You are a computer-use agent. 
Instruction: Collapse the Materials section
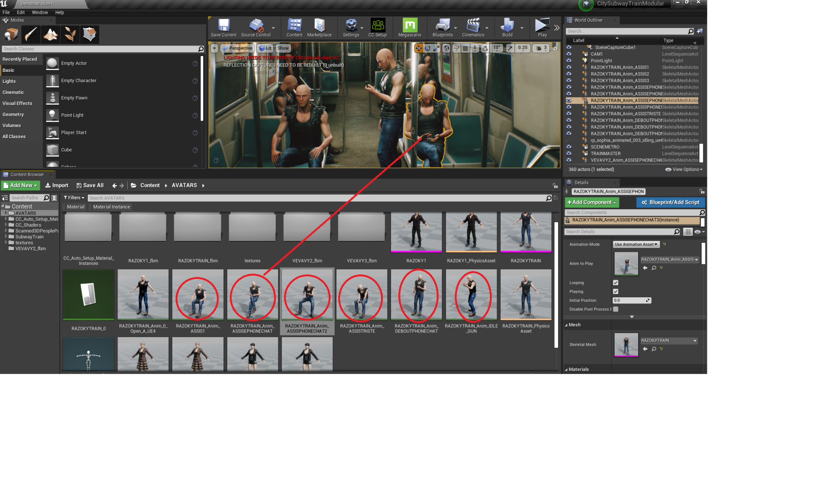coord(566,370)
